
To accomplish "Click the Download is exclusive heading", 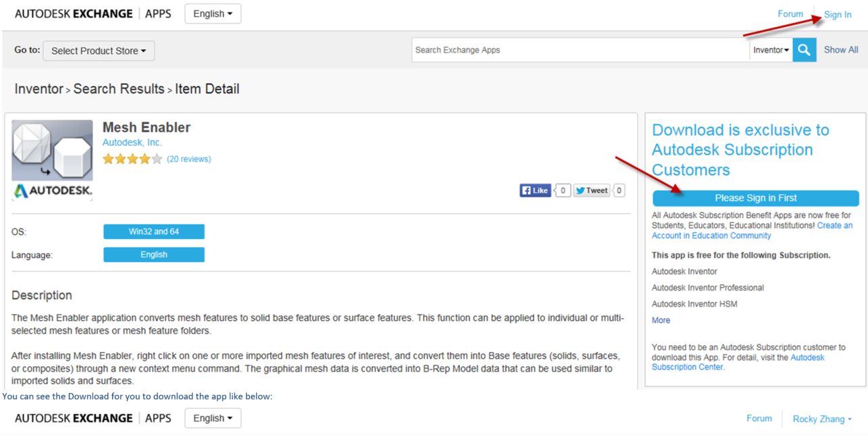I will (x=740, y=149).
